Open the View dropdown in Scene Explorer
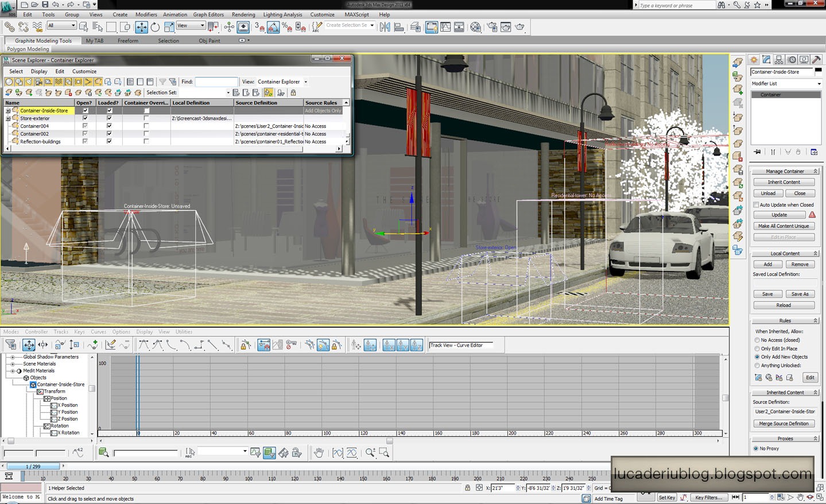The image size is (826, 504). tap(305, 82)
